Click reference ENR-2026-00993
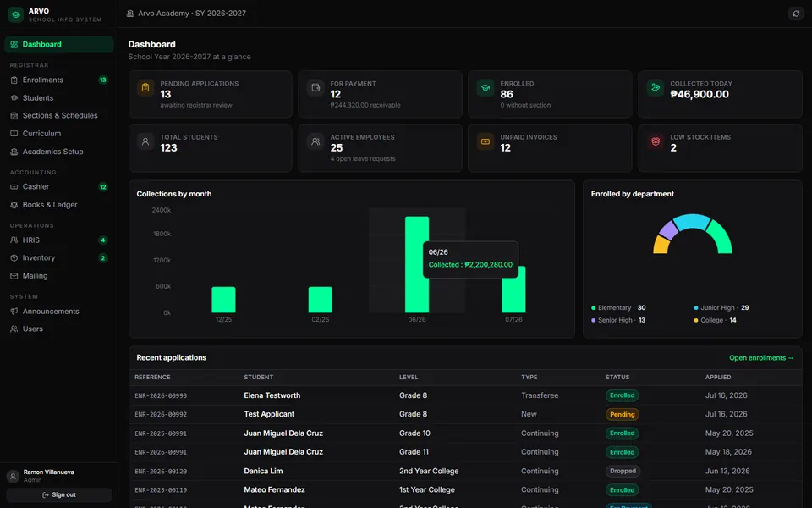Image resolution: width=812 pixels, height=508 pixels. 161,395
